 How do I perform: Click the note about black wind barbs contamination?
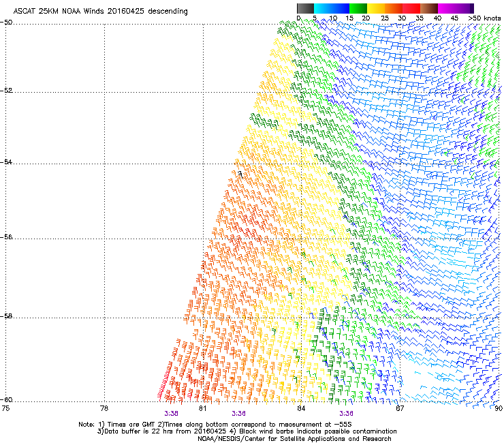pos(312,431)
